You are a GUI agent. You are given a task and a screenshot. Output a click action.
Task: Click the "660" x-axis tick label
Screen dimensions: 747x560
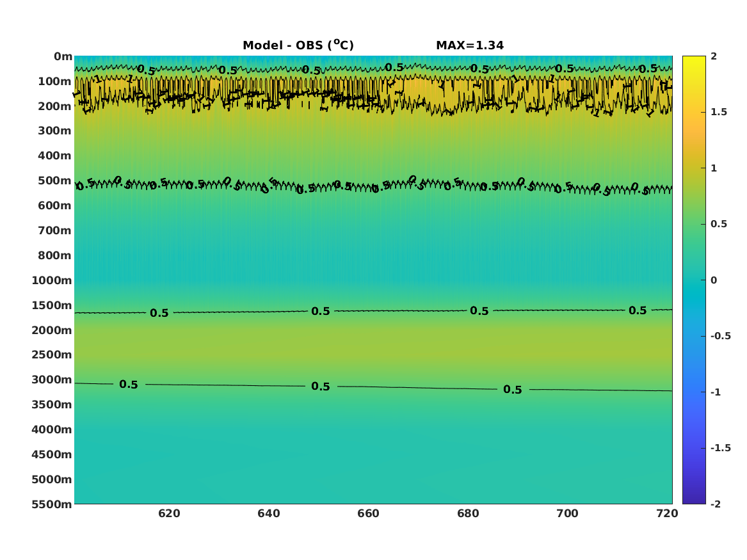coord(368,513)
